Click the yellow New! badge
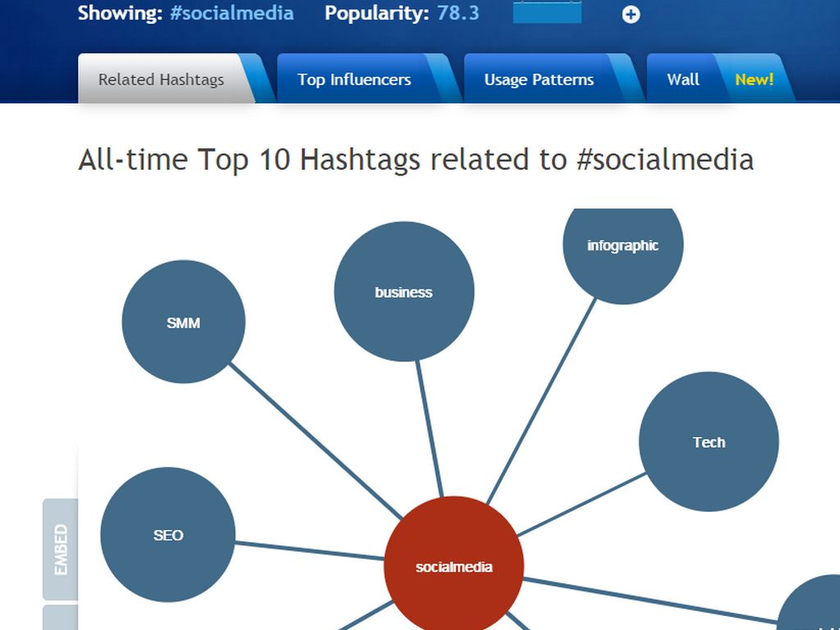This screenshot has height=630, width=840. [x=754, y=80]
